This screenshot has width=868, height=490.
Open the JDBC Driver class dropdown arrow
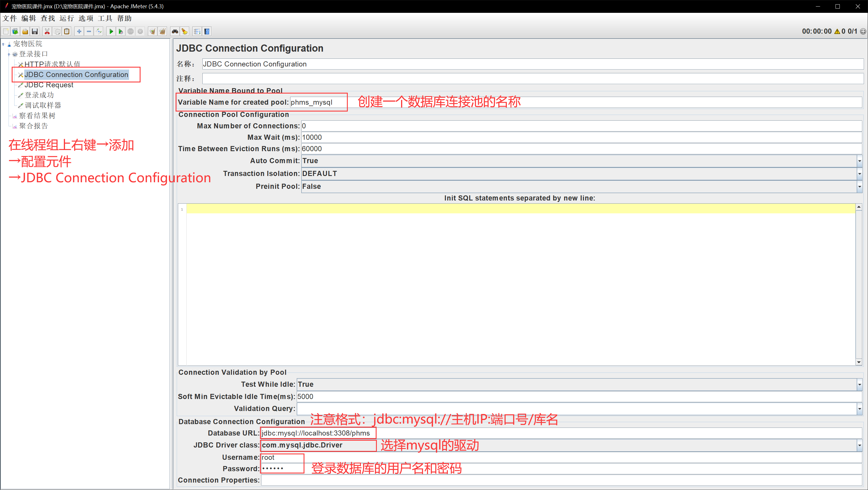coord(859,445)
